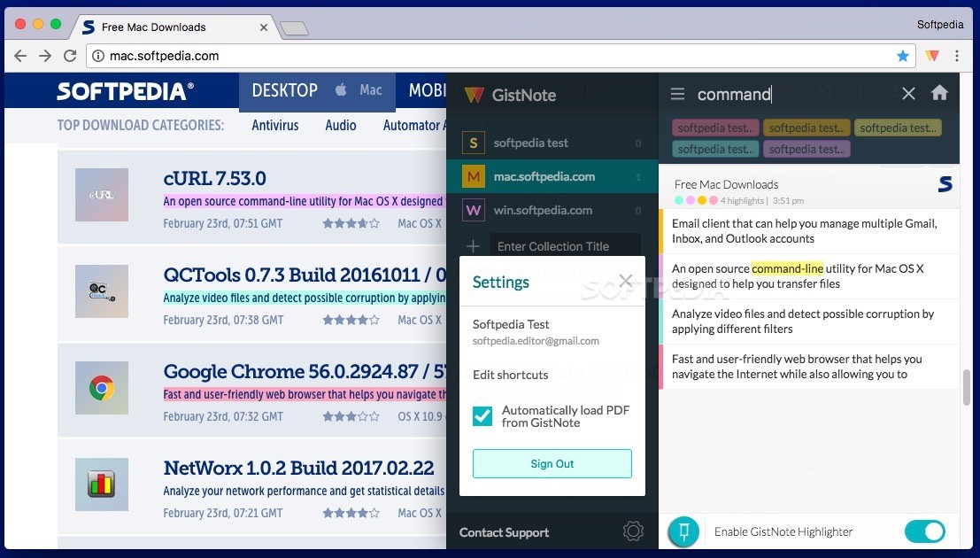Click the Softpedia S icon on note card
This screenshot has height=558, width=980.
pos(945,184)
